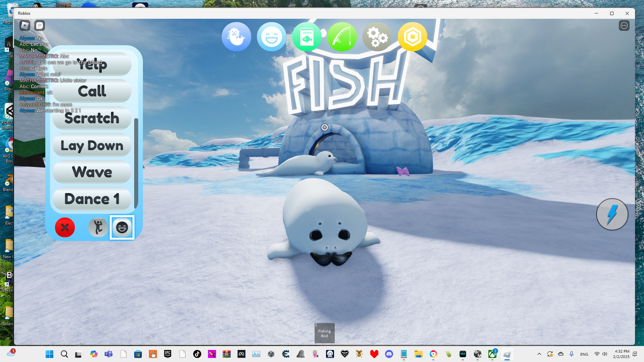Open the three-dots menu top right
Viewport: 644px width, 362px height.
624,25
